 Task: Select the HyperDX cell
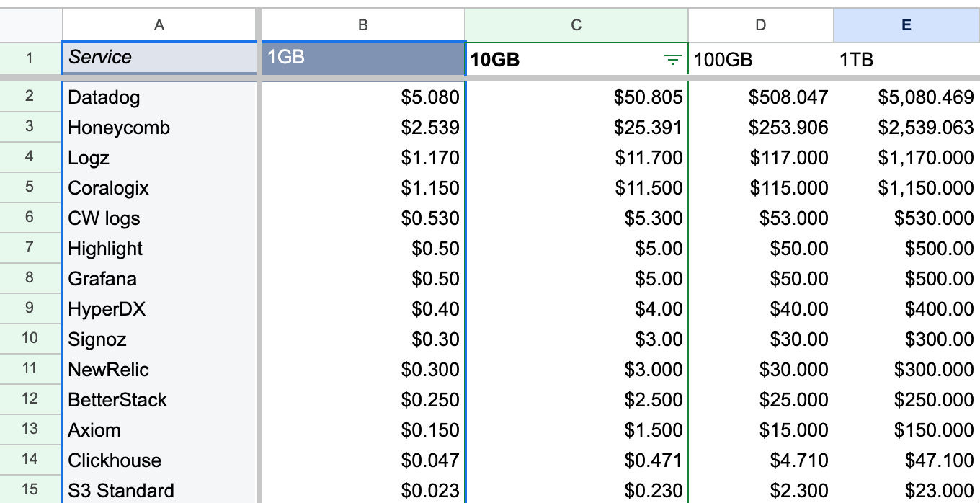tap(159, 308)
